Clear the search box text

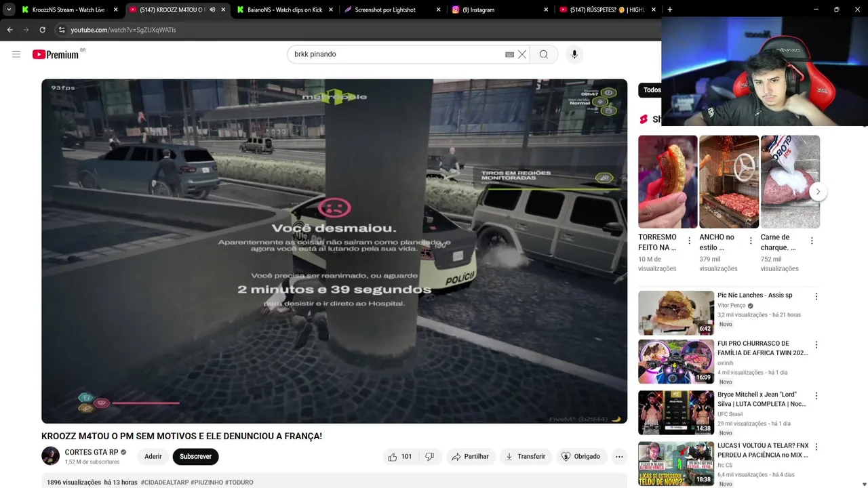tap(522, 54)
